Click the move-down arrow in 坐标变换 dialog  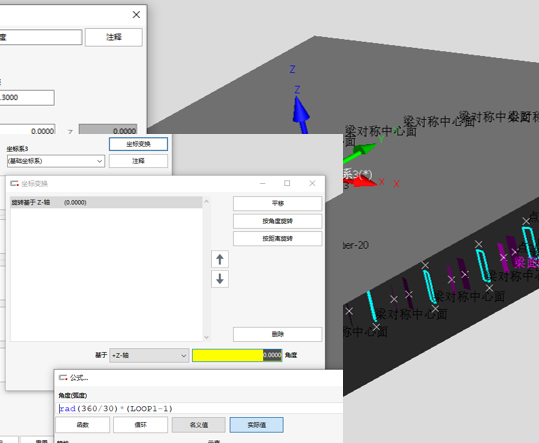220,278
